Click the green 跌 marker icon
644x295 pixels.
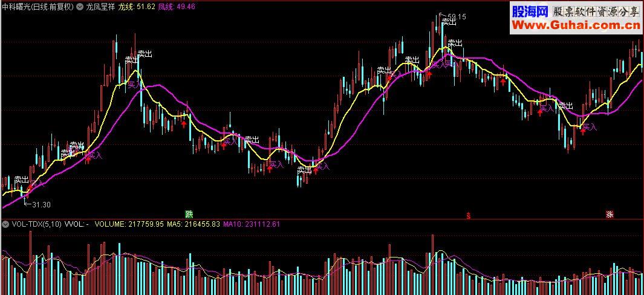tap(189, 214)
